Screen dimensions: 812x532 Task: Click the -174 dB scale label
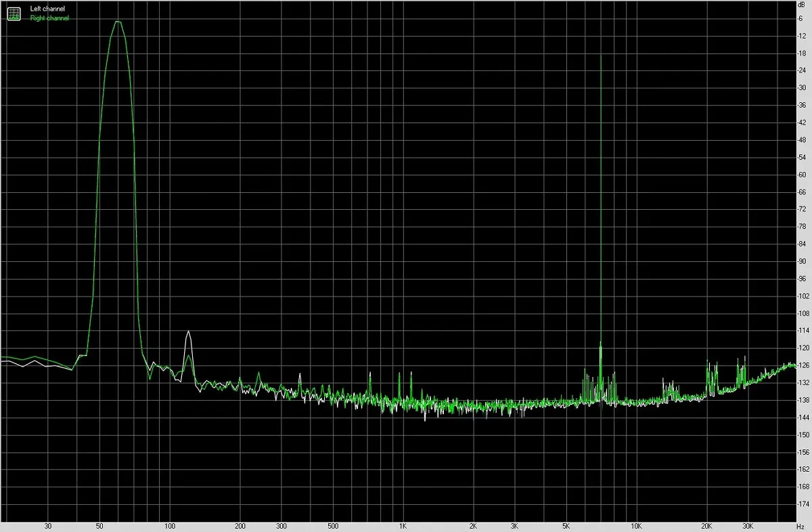[803, 504]
